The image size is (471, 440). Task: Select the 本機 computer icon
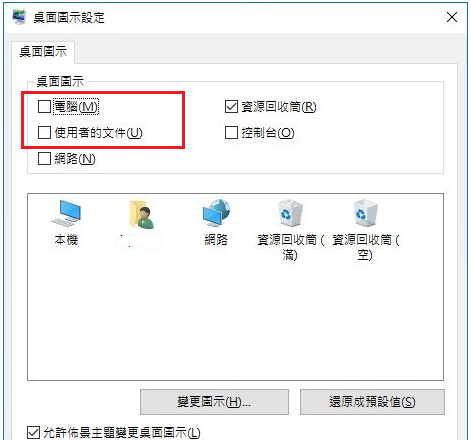coord(66,214)
